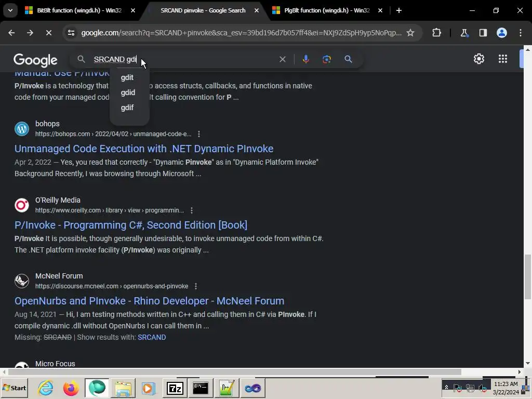
Task: Open more options for the bohops result
Action: (x=199, y=134)
